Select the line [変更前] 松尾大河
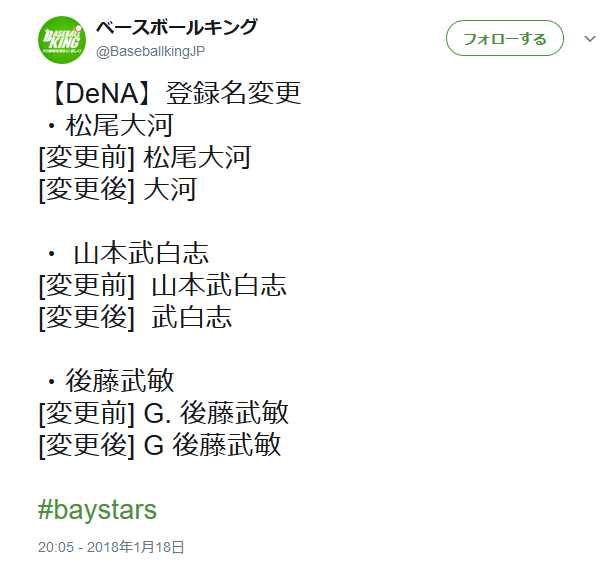Viewport: 616px width, 564px height. click(x=145, y=157)
